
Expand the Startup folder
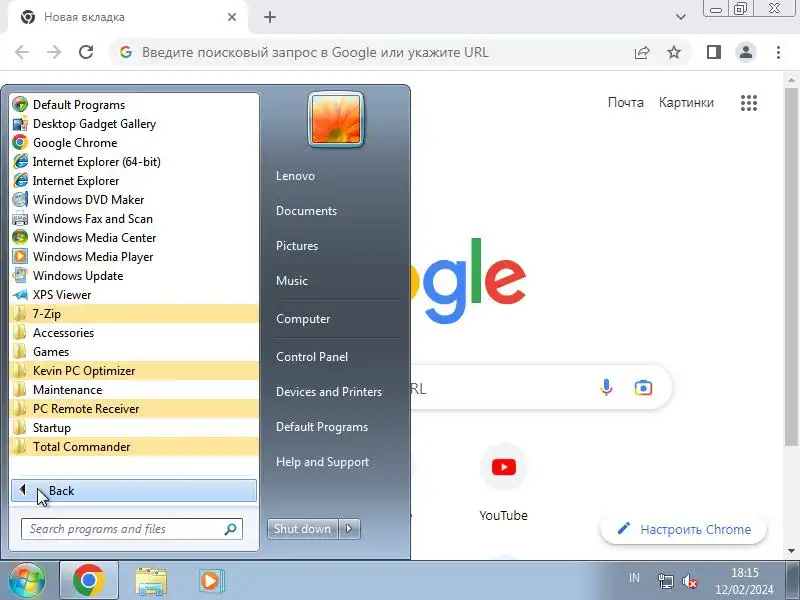click(134, 428)
